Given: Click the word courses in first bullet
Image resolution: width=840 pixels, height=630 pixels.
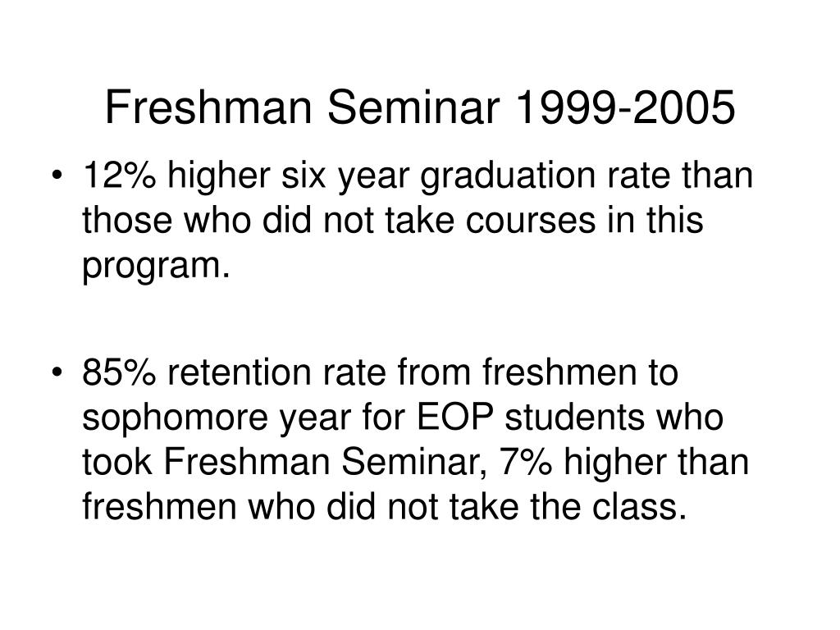Looking at the screenshot, I should (x=531, y=221).
